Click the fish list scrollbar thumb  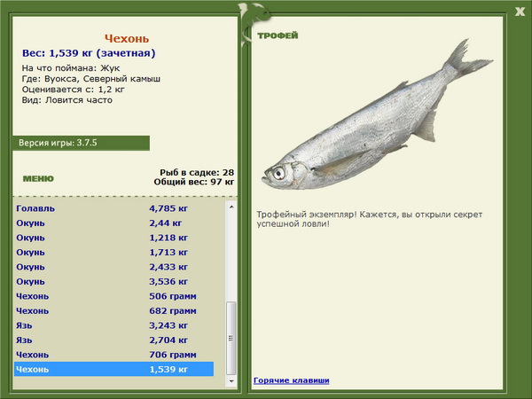tap(231, 338)
